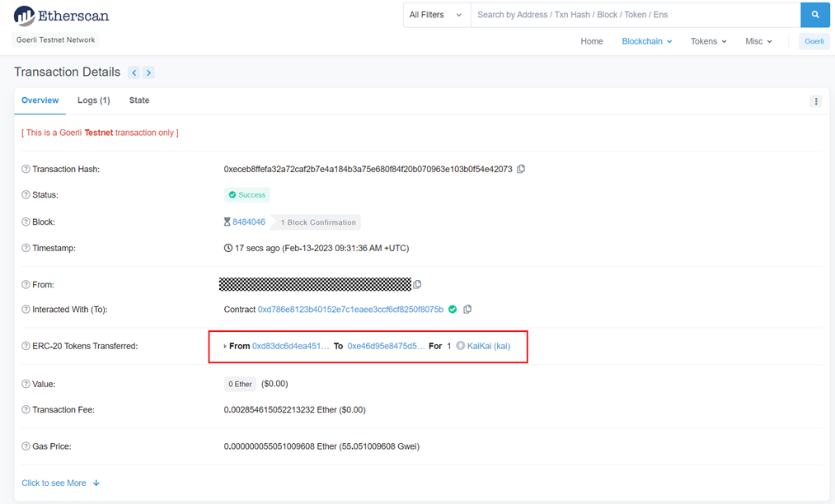This screenshot has width=835, height=504.
Task: Click the search input field
Action: click(x=636, y=15)
